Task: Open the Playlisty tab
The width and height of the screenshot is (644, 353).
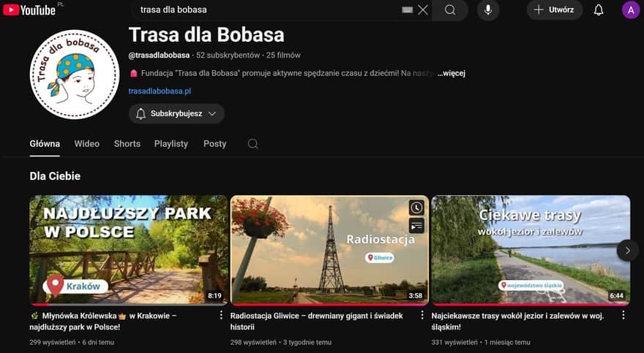Action: click(x=171, y=144)
